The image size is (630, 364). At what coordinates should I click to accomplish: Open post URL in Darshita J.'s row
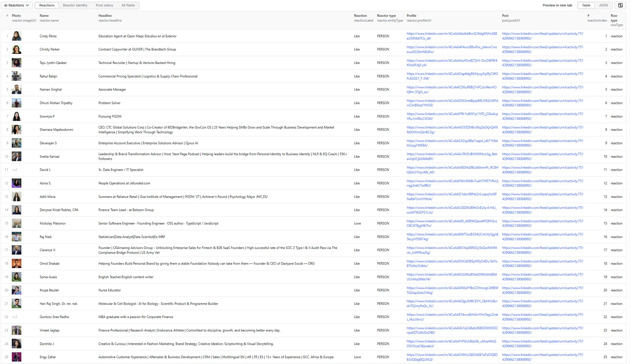point(542,344)
